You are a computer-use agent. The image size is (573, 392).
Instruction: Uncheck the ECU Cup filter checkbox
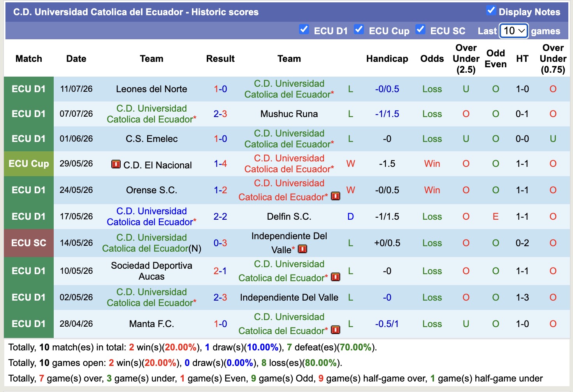[359, 30]
